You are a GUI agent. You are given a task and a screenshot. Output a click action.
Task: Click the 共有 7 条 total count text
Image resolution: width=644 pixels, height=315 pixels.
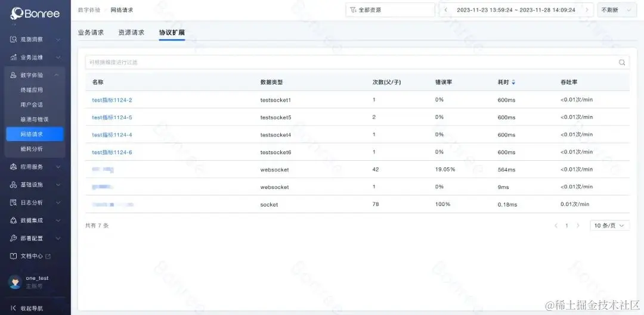(97, 226)
